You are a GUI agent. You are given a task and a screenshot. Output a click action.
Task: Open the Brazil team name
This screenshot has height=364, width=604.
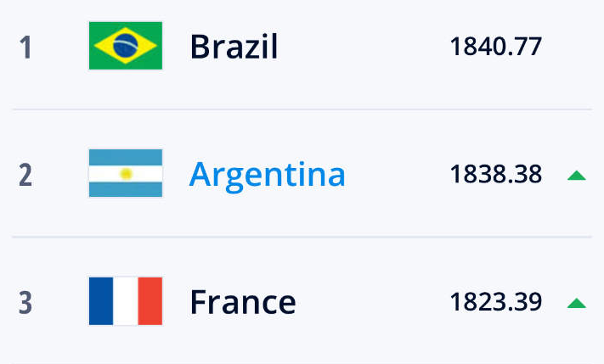click(x=234, y=47)
